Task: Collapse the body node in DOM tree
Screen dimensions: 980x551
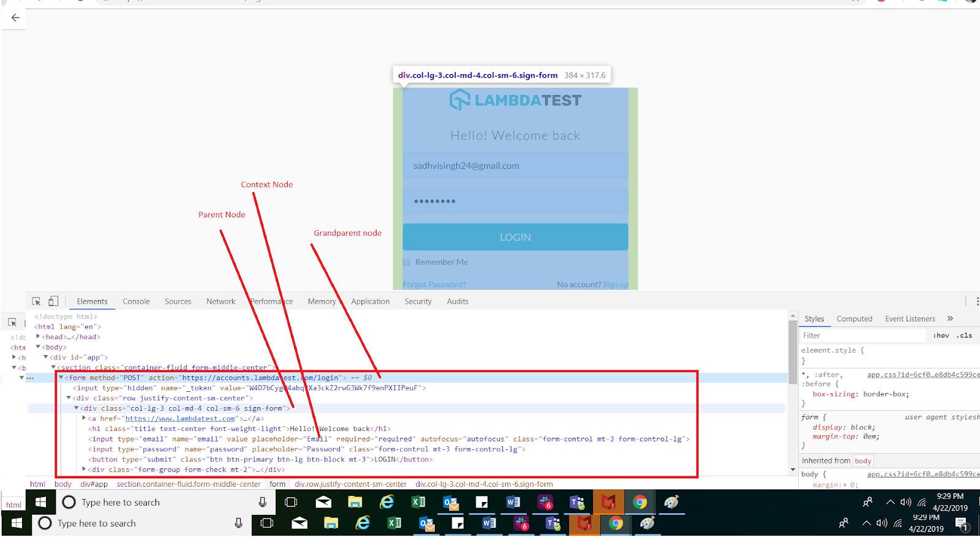Action: point(38,347)
